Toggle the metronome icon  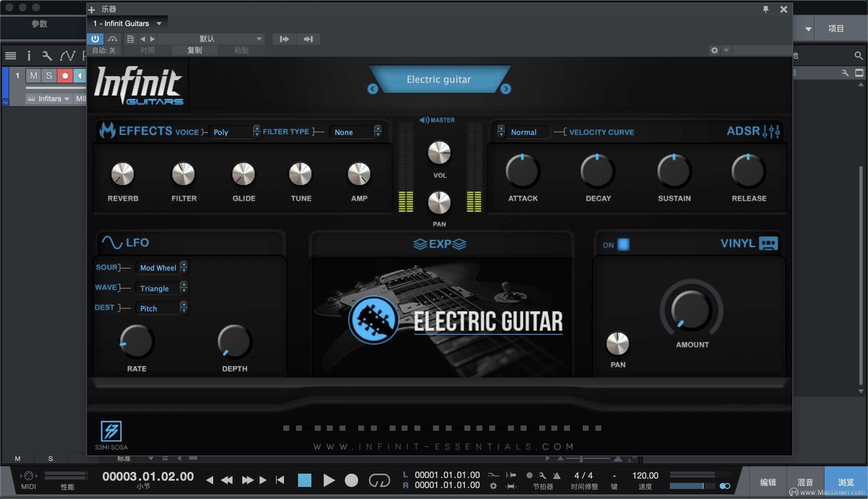pyautogui.click(x=556, y=475)
